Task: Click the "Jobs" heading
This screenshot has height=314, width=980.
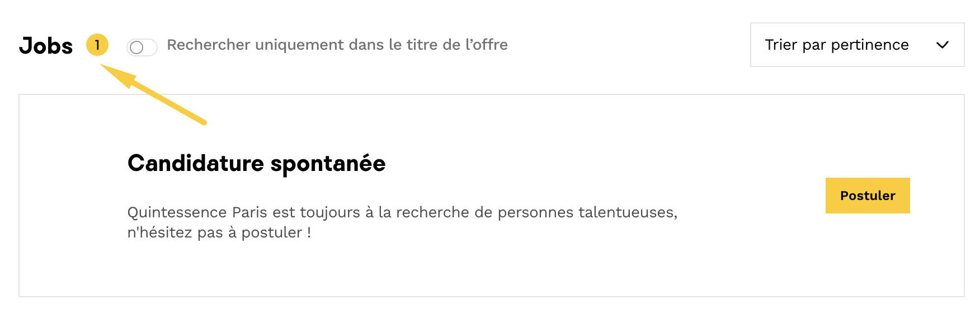Action: [x=46, y=46]
